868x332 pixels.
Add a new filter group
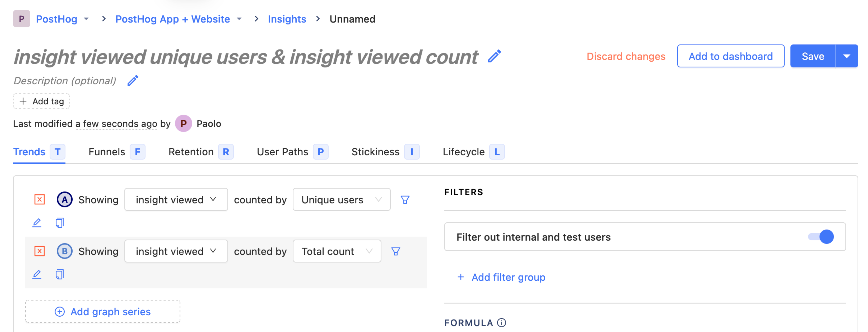(501, 277)
